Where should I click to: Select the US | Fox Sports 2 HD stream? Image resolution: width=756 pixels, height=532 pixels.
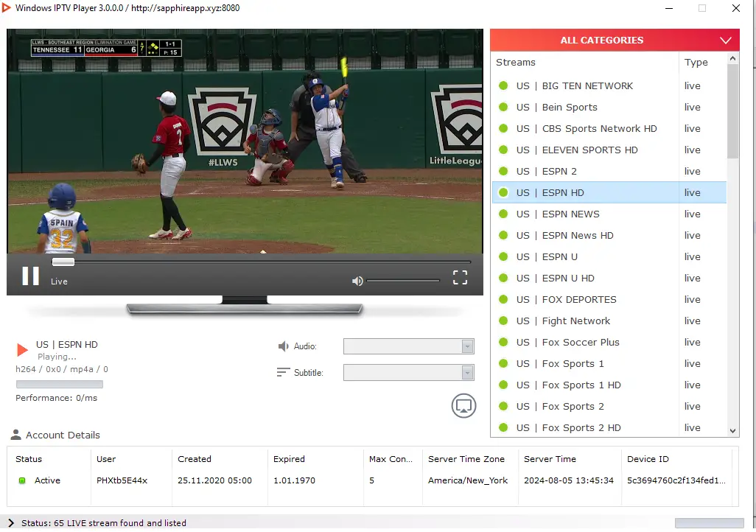(609, 427)
